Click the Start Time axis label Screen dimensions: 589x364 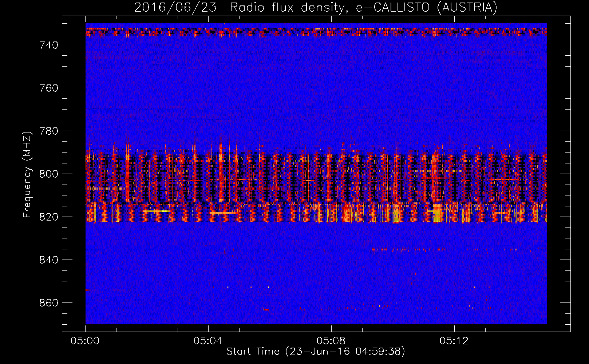tap(316, 352)
